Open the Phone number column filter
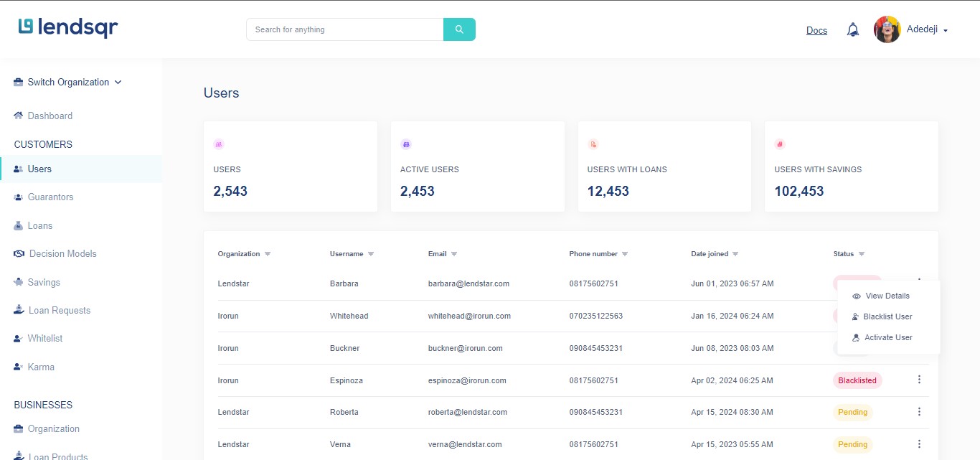Screen dimensions: 980x460 point(625,254)
